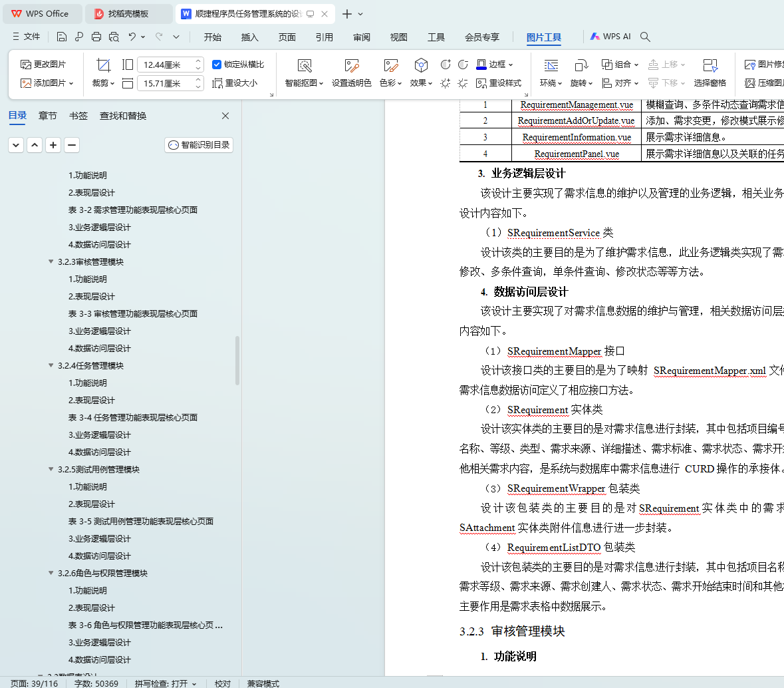784x688 pixels.
Task: Open Print Preview icon
Action: pyautogui.click(x=114, y=37)
